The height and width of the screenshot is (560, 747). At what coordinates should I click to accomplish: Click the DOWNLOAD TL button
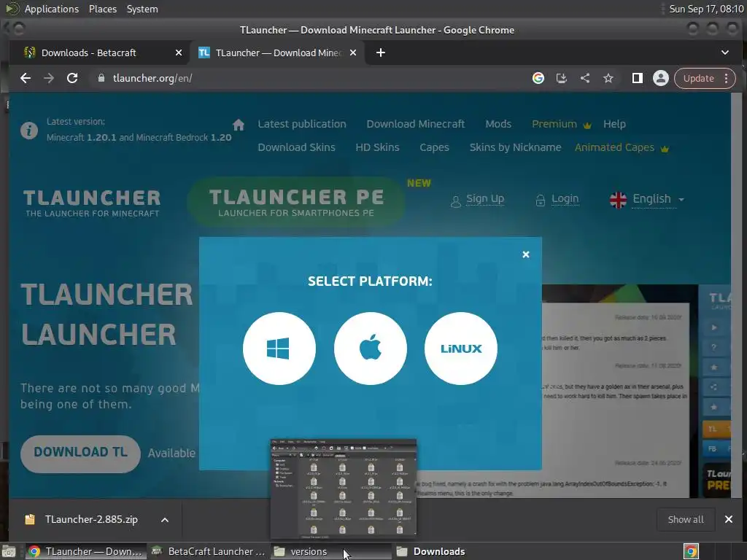(x=80, y=454)
